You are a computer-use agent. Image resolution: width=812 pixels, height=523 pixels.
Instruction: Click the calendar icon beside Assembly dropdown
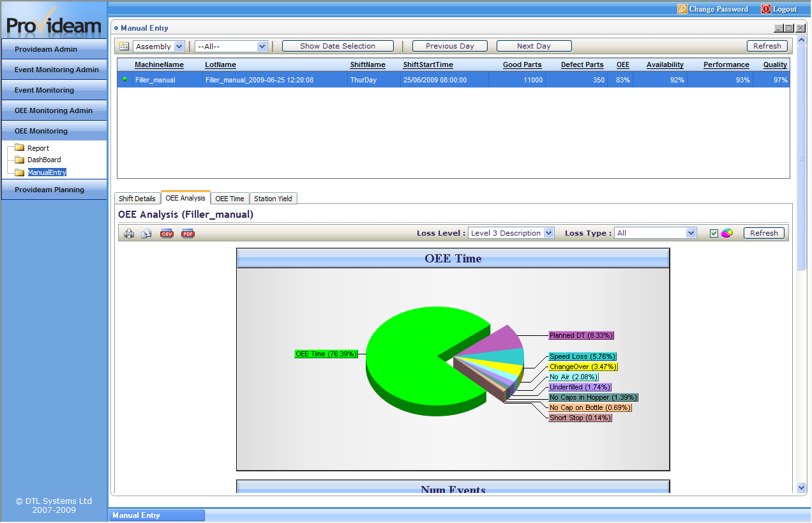click(x=124, y=46)
